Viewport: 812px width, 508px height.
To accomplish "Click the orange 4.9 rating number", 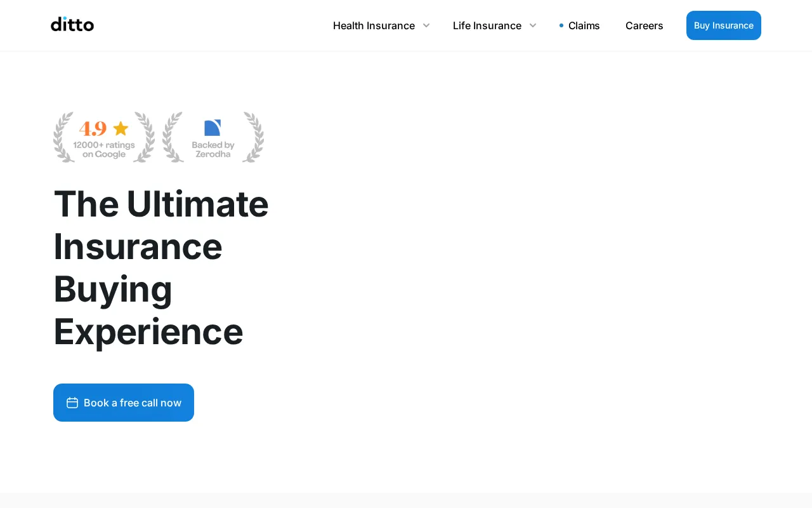I will (x=93, y=129).
